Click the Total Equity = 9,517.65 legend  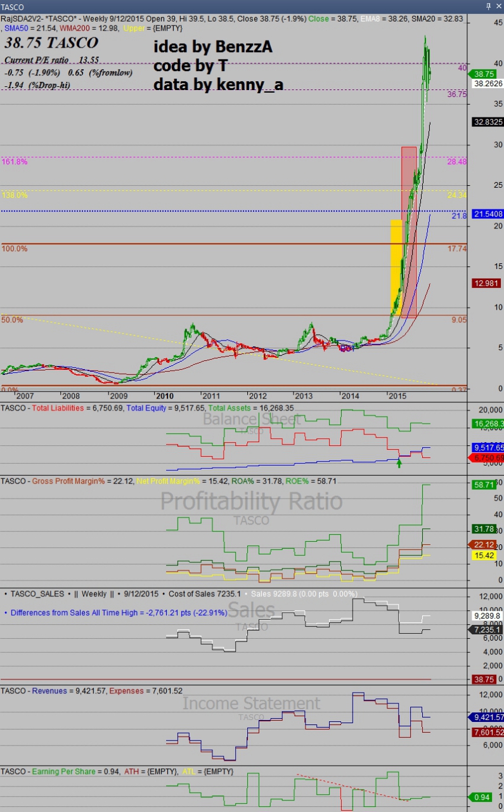[165, 409]
